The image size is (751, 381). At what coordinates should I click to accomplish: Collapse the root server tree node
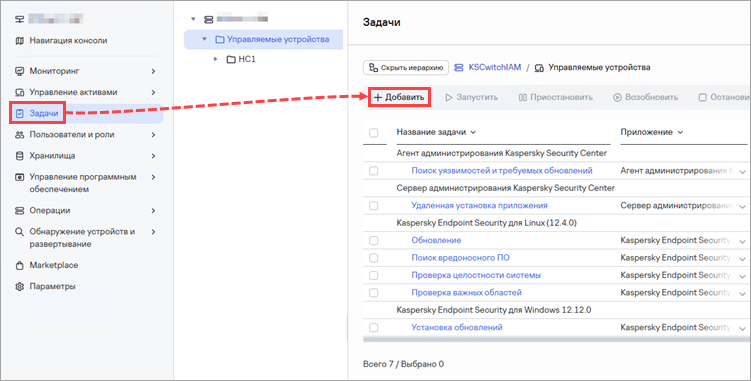tap(193, 19)
